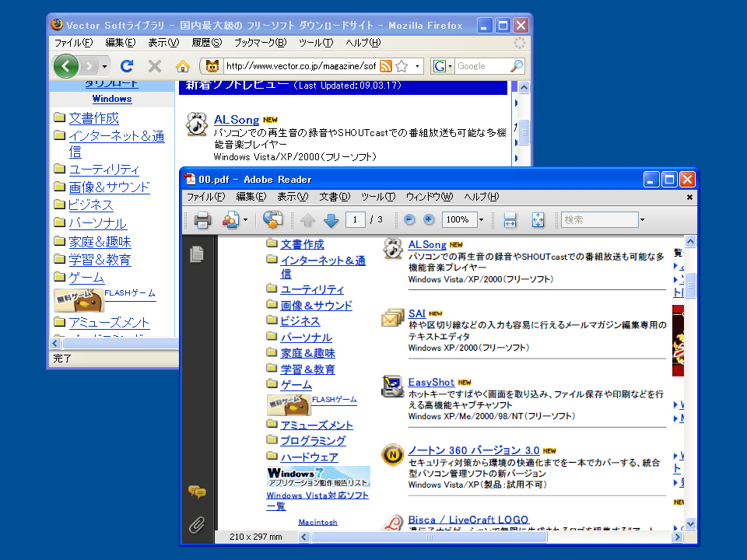Viewport: 747px width, 560px height.
Task: Click Reader vertical scrollbar down arrow
Action: pyautogui.click(x=690, y=523)
